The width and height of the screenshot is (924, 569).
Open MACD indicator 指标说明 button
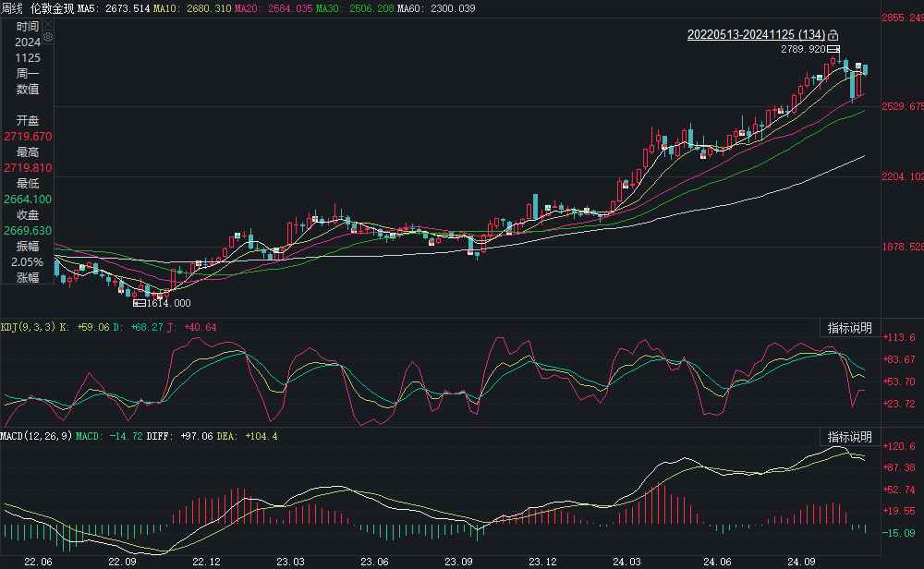coord(849,437)
